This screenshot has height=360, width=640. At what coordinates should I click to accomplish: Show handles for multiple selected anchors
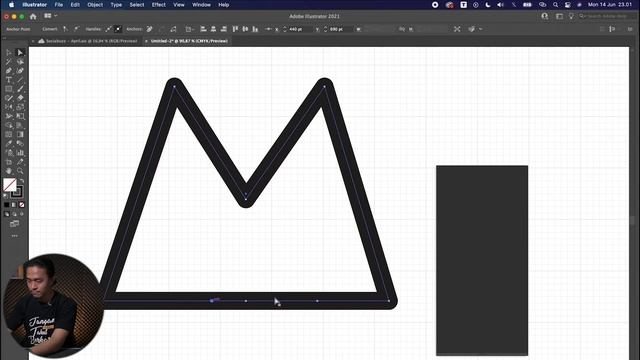pos(108,29)
